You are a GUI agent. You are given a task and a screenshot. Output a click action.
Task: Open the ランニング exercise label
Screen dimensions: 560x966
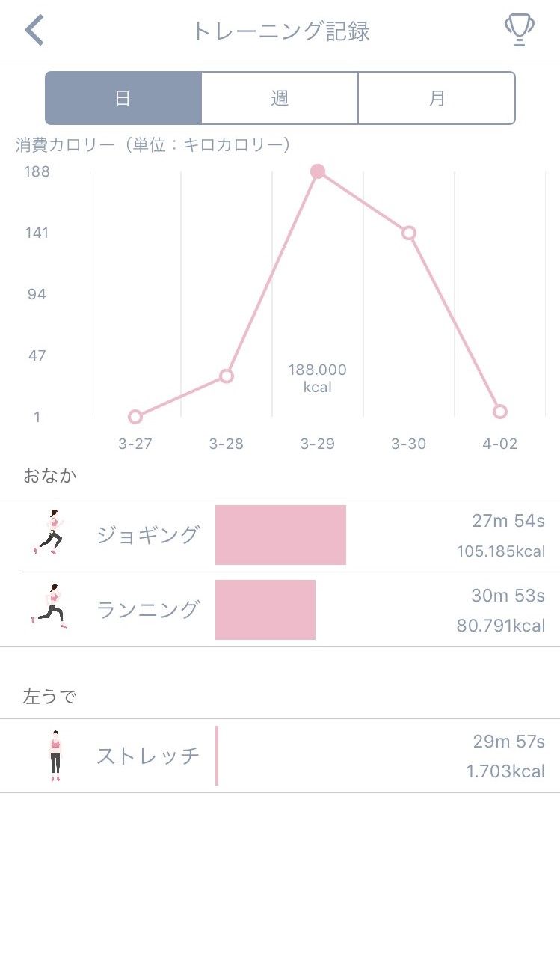[x=148, y=610]
